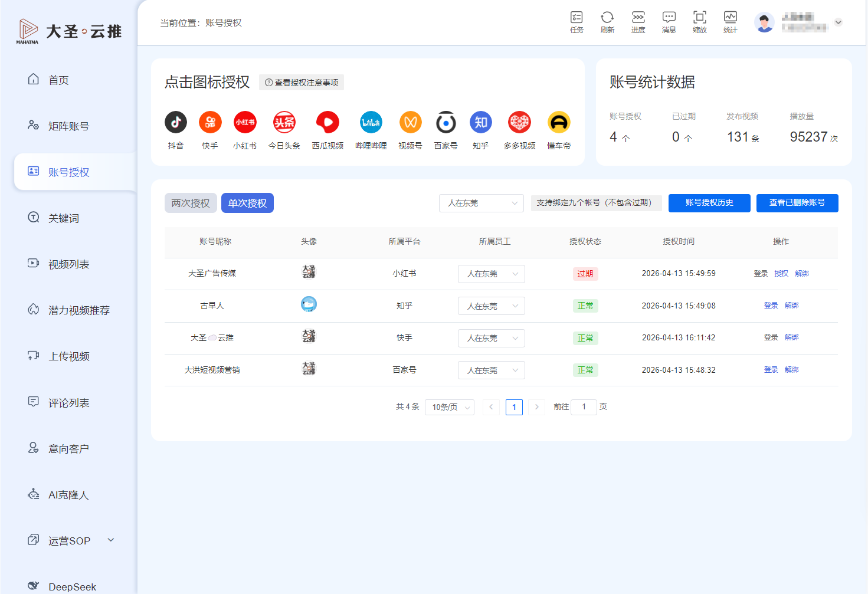Click the 账号授权历史 button
This screenshot has height=594, width=868.
(709, 203)
